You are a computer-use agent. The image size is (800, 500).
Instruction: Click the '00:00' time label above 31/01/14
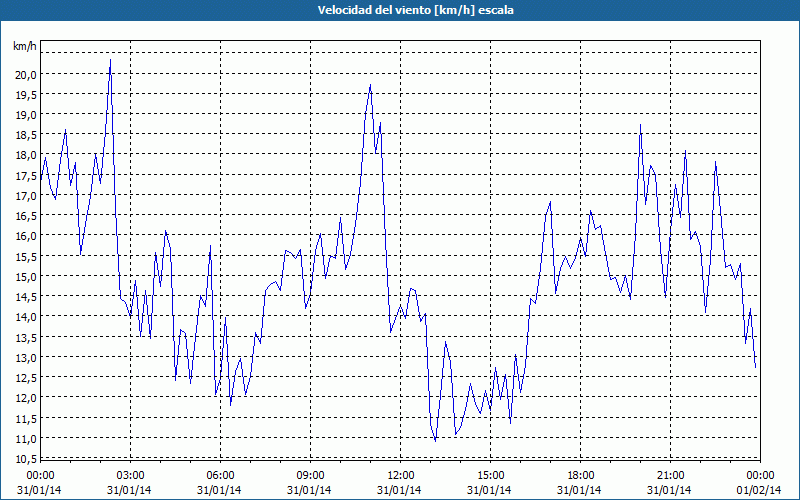(x=40, y=476)
